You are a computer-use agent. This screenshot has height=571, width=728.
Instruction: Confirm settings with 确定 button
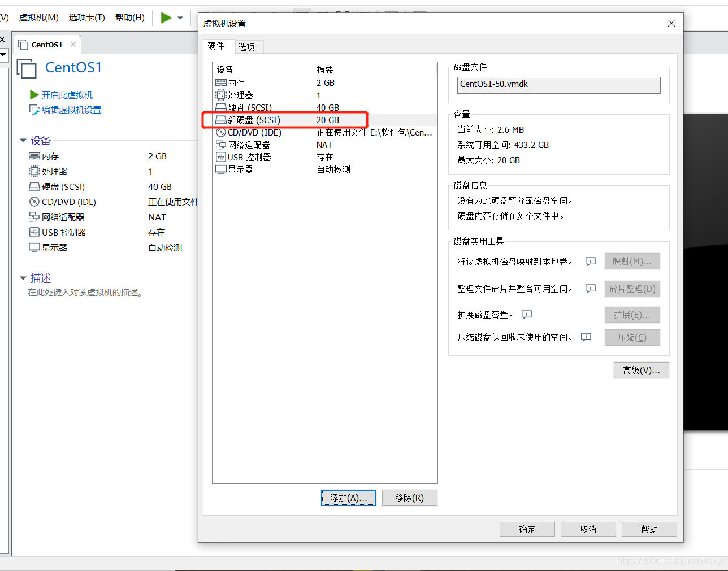527,529
